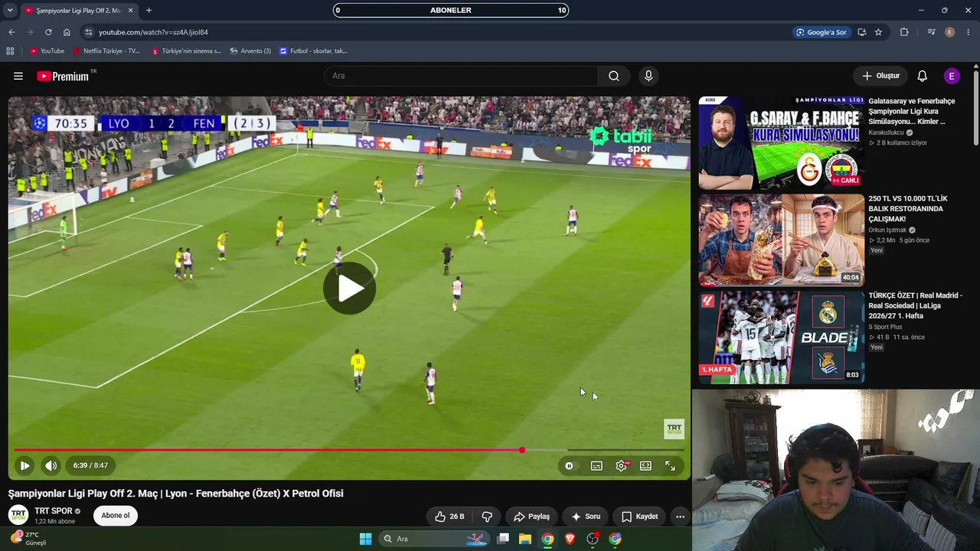Toggle subtitles with the captions button
Screen dimensions: 980x551
coord(596,465)
